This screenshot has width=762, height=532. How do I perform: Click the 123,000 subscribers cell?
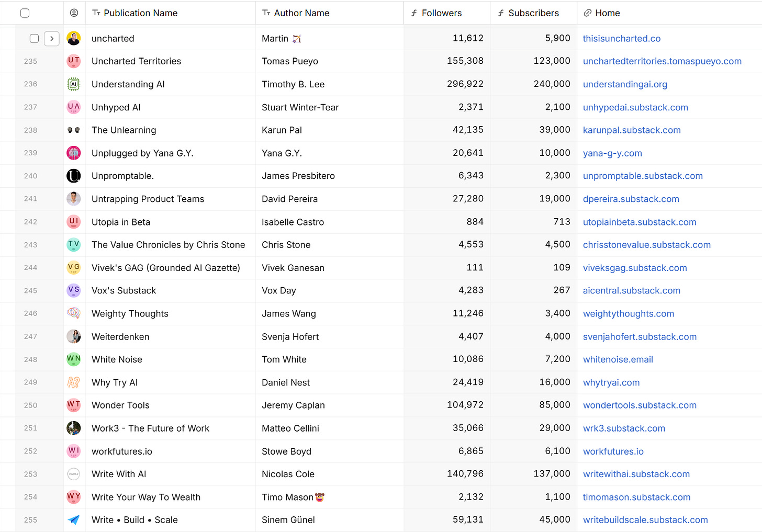(533, 61)
